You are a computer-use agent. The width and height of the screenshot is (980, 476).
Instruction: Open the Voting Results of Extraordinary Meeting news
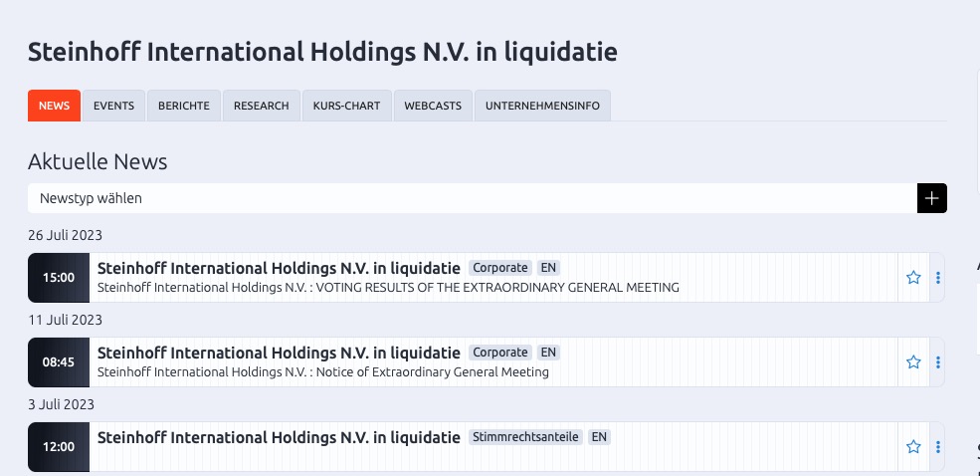click(388, 288)
